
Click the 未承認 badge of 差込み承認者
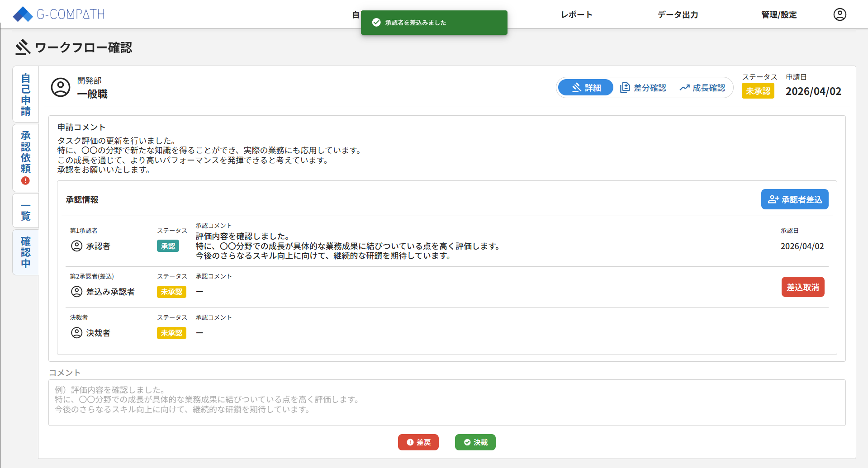[x=171, y=292]
